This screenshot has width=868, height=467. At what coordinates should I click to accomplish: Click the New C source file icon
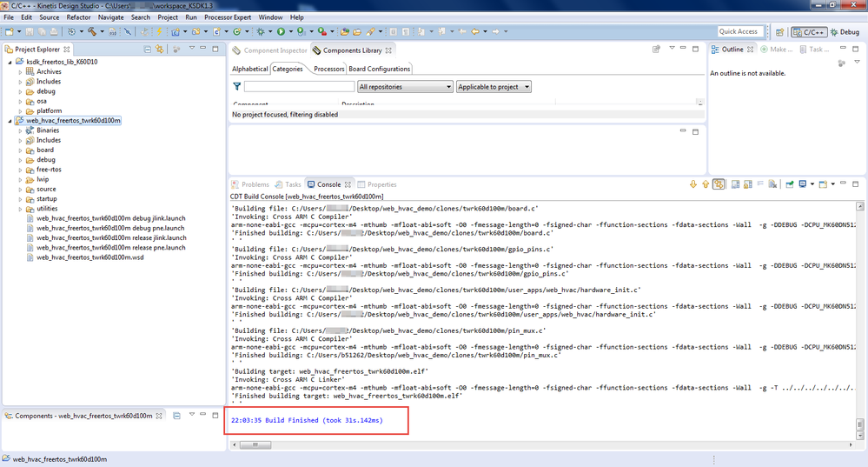click(x=217, y=31)
